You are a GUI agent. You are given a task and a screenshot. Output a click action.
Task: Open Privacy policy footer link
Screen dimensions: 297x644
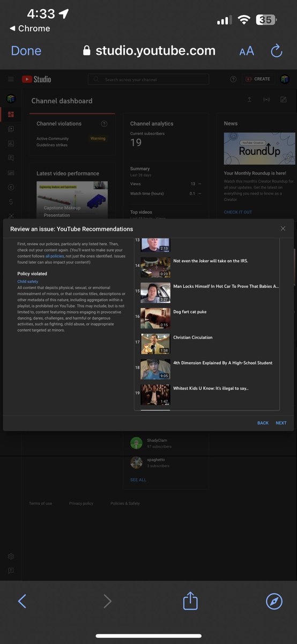coord(81,503)
